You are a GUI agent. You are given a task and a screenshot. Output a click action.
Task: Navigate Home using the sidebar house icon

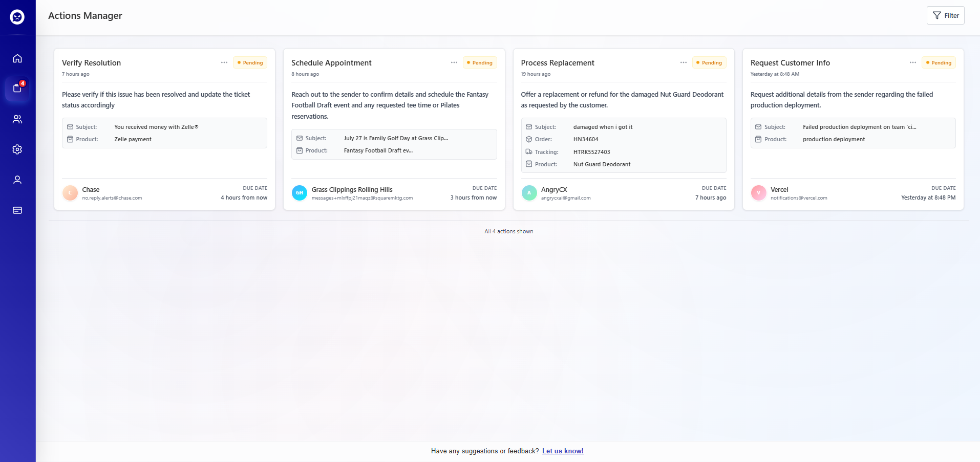pos(17,58)
